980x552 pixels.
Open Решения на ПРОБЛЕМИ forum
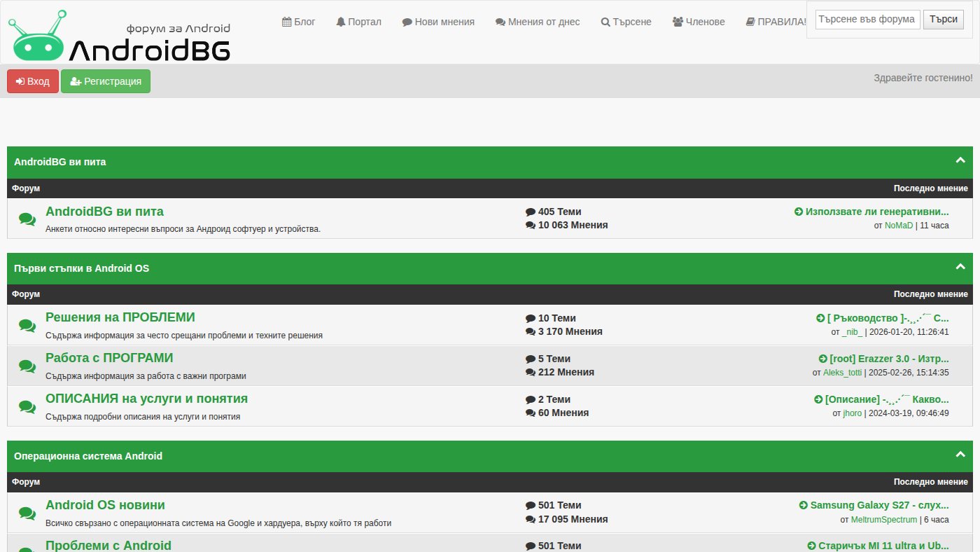120,317
